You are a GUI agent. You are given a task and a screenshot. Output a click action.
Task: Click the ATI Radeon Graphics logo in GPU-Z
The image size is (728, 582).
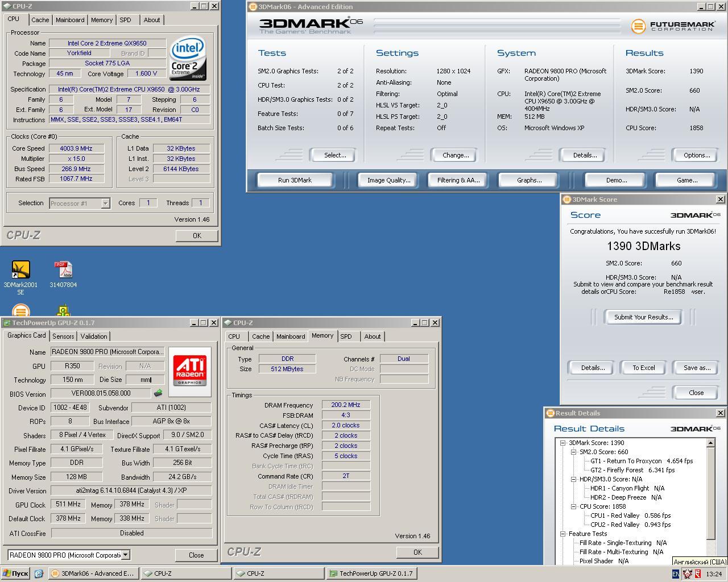(x=190, y=371)
